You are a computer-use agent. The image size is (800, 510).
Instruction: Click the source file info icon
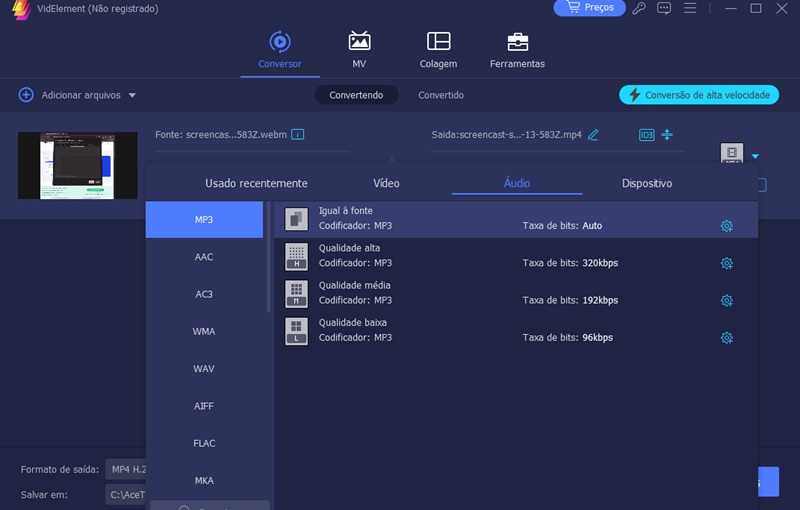point(297,135)
